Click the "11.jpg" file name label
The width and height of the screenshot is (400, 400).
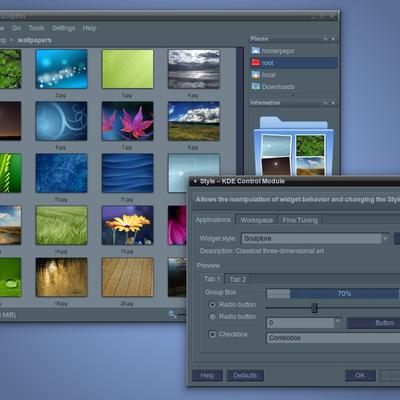[127, 200]
